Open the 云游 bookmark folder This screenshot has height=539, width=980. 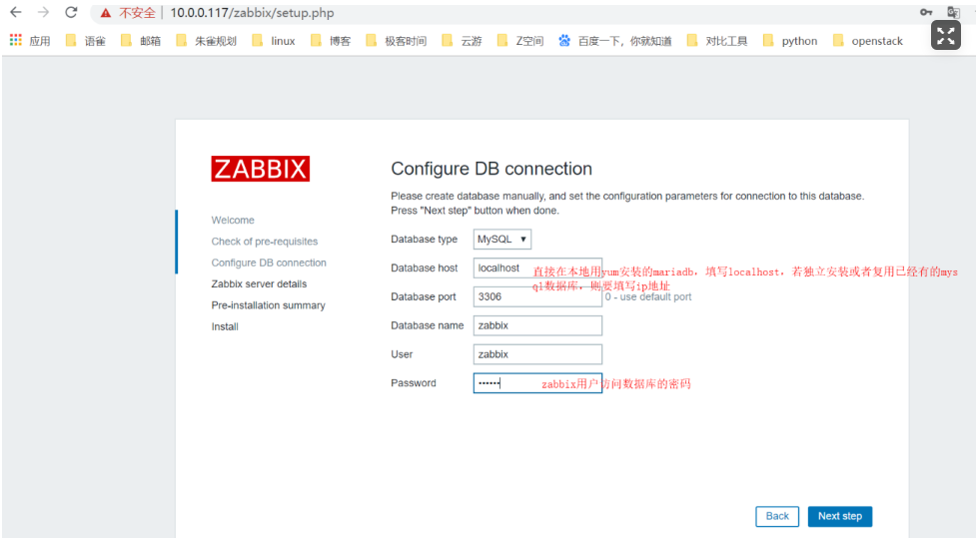[x=462, y=41]
